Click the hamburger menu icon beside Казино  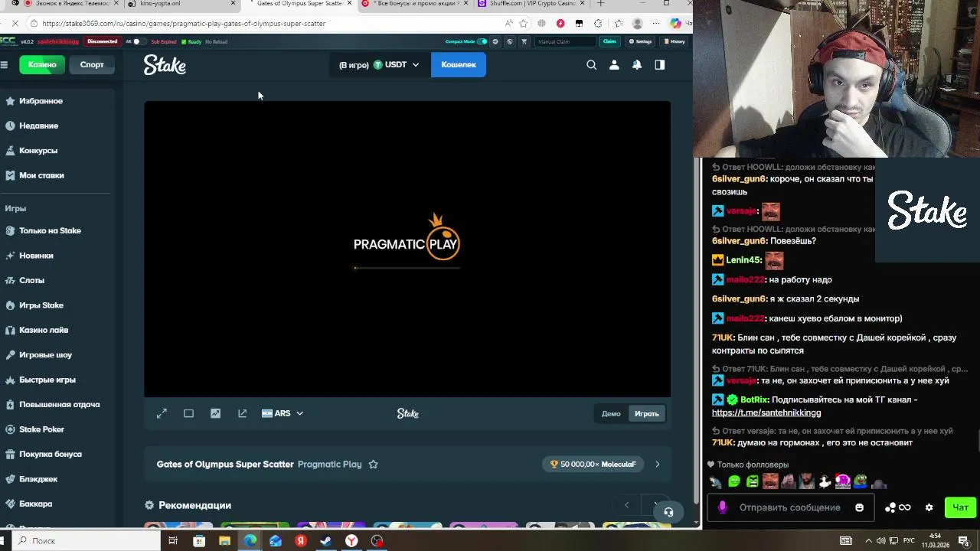click(x=5, y=65)
